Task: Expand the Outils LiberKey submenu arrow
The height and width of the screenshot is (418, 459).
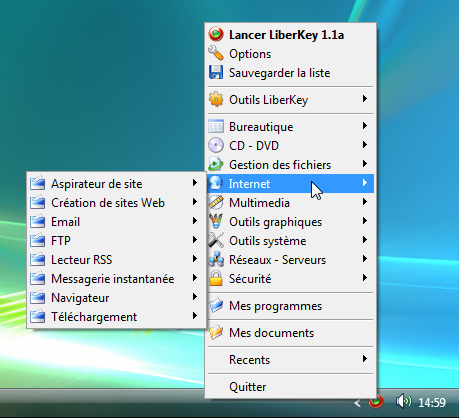Action: 365,99
